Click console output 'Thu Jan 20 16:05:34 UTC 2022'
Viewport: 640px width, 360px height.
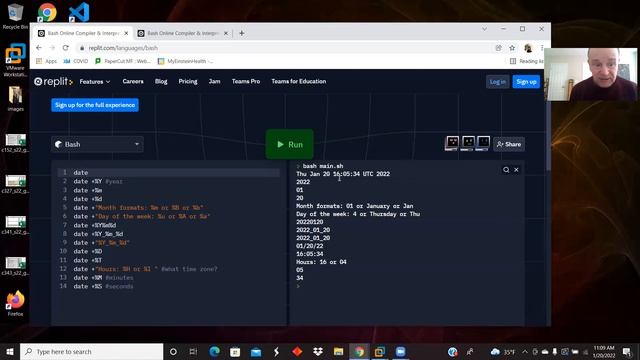tap(343, 174)
